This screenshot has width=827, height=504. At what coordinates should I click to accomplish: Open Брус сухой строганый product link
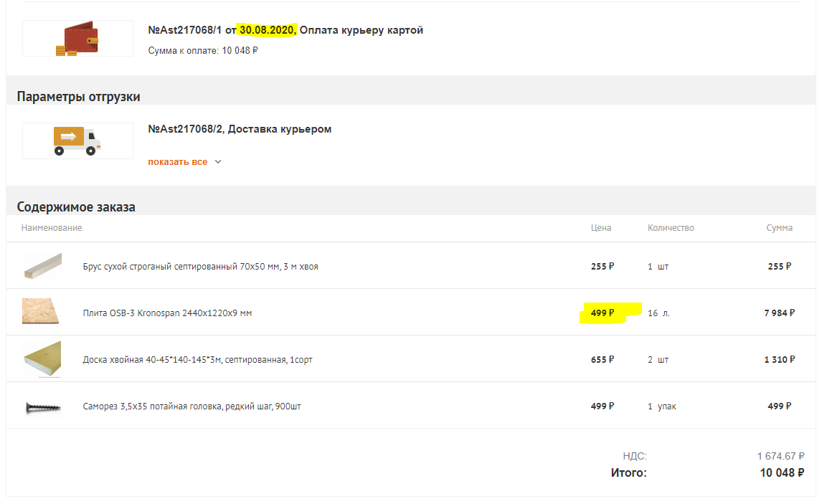click(200, 266)
